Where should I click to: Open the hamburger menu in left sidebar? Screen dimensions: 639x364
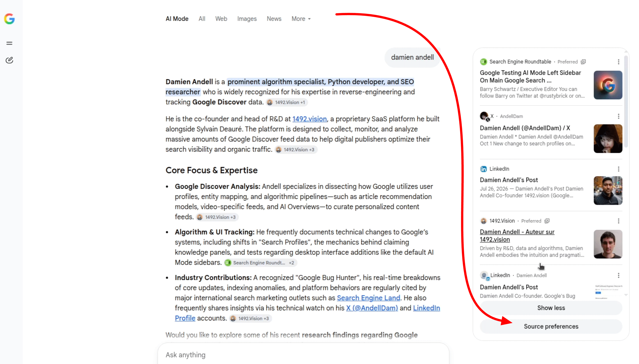tap(9, 43)
